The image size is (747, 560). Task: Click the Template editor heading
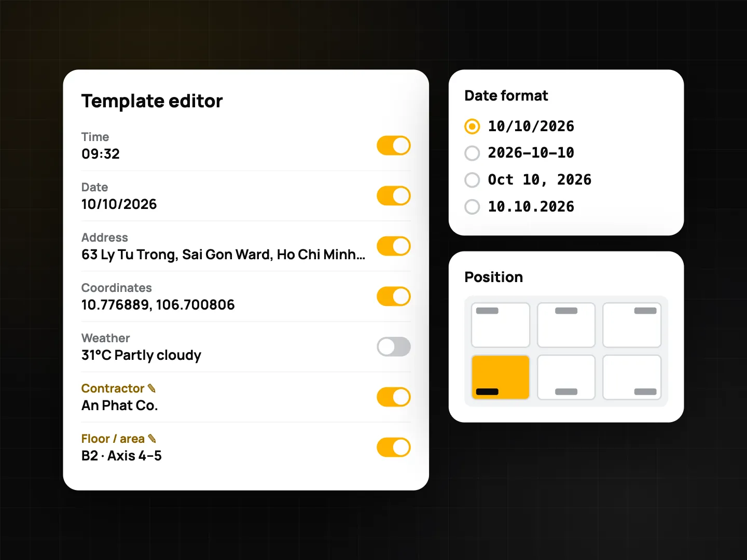click(152, 101)
